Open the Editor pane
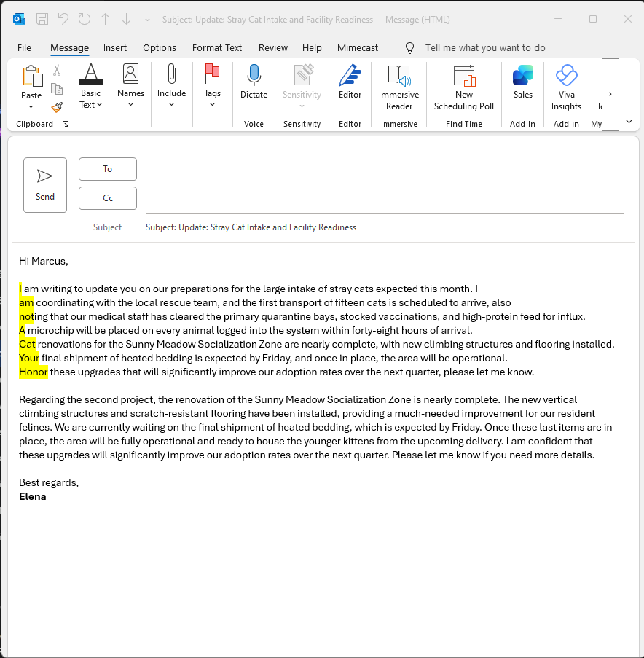Image resolution: width=644 pixels, height=658 pixels. [350, 85]
